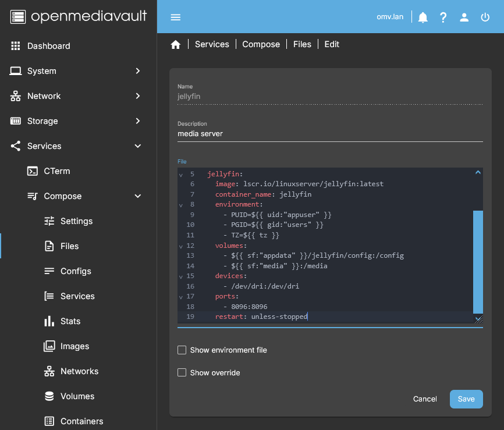
Task: Cancel editing the compose file
Action: click(x=425, y=399)
